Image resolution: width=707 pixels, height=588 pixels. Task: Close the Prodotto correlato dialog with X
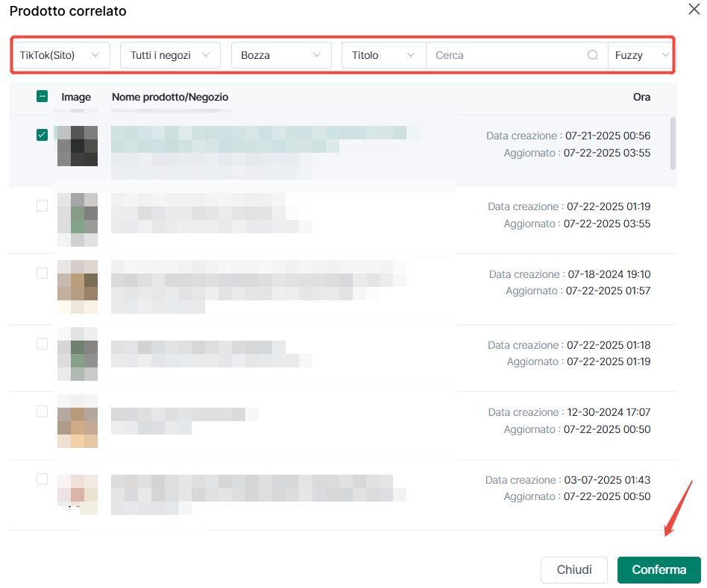point(694,8)
